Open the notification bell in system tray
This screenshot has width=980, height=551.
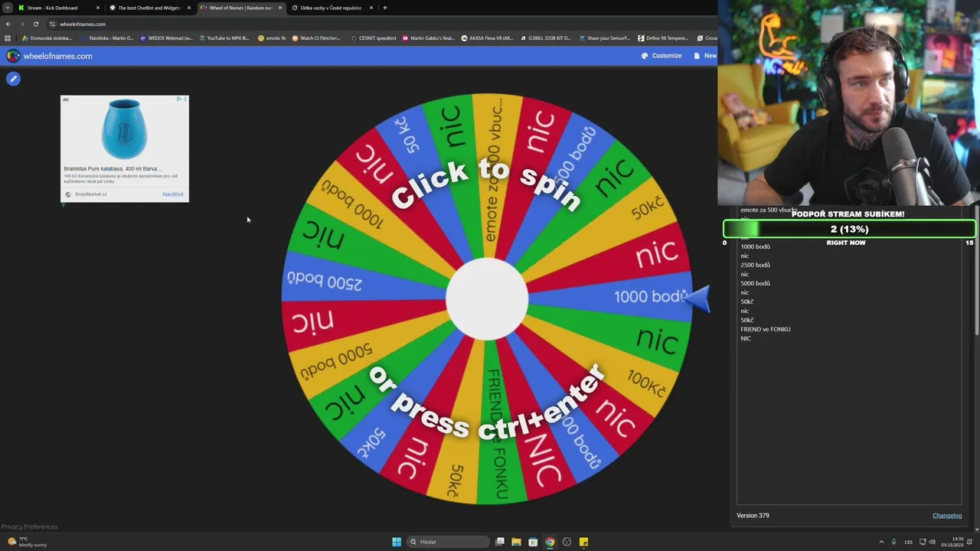(x=970, y=542)
